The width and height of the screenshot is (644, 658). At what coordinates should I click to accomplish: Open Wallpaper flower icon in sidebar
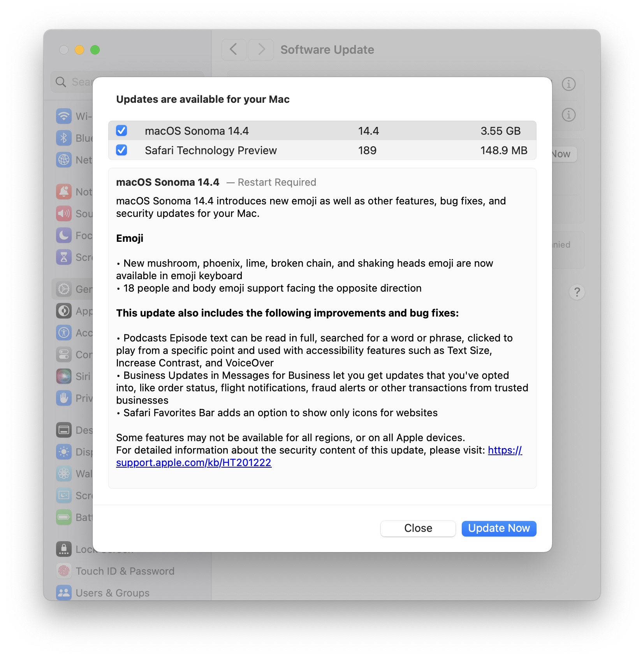(64, 473)
